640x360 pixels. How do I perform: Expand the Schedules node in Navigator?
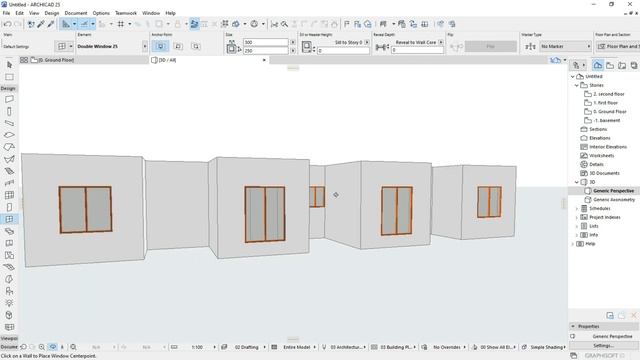(x=577, y=209)
